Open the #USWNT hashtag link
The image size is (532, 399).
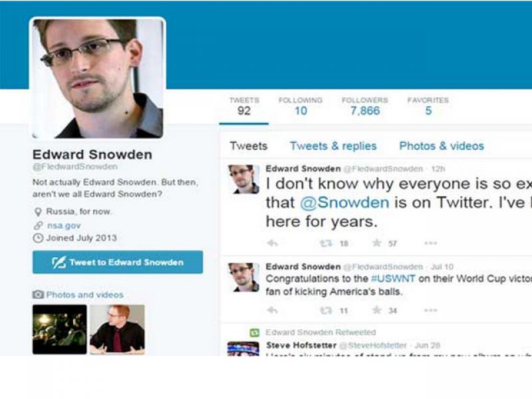393,279
